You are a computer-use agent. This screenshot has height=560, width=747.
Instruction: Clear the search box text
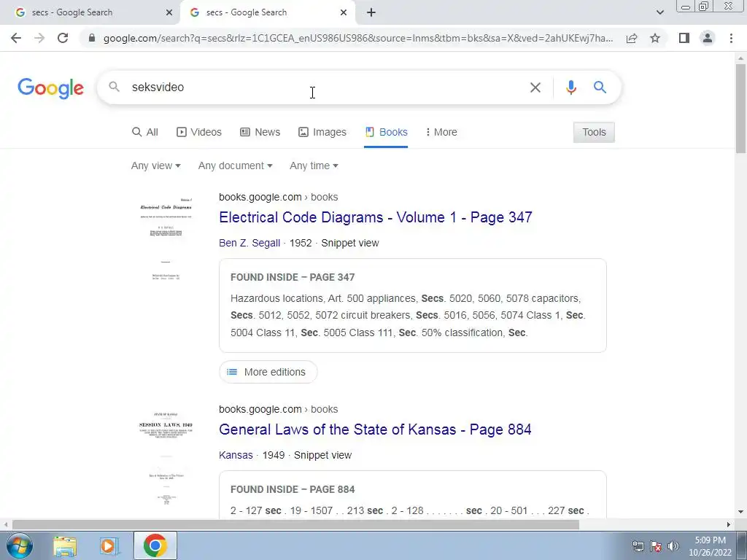tap(535, 87)
